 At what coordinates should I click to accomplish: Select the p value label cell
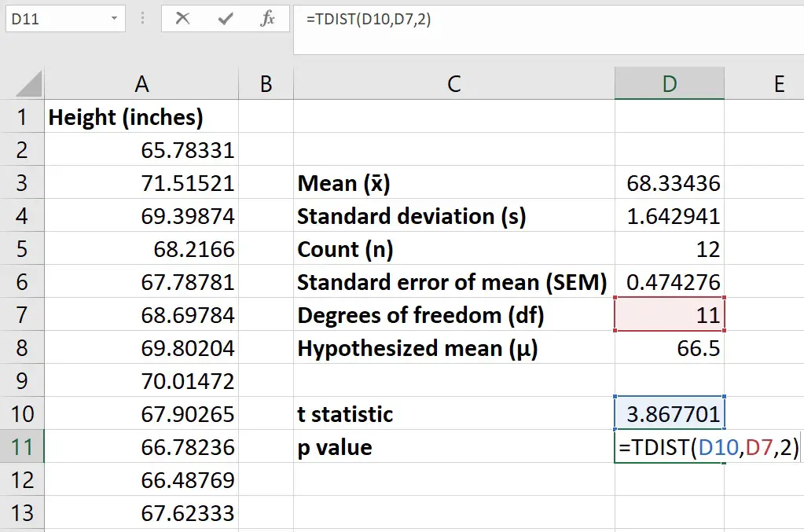coord(454,447)
